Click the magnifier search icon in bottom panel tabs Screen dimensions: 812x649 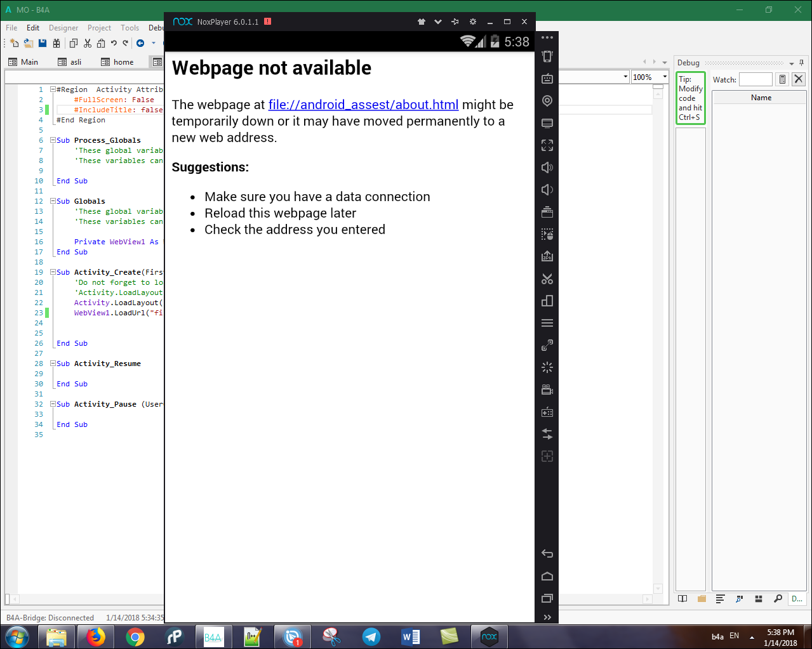click(x=778, y=599)
